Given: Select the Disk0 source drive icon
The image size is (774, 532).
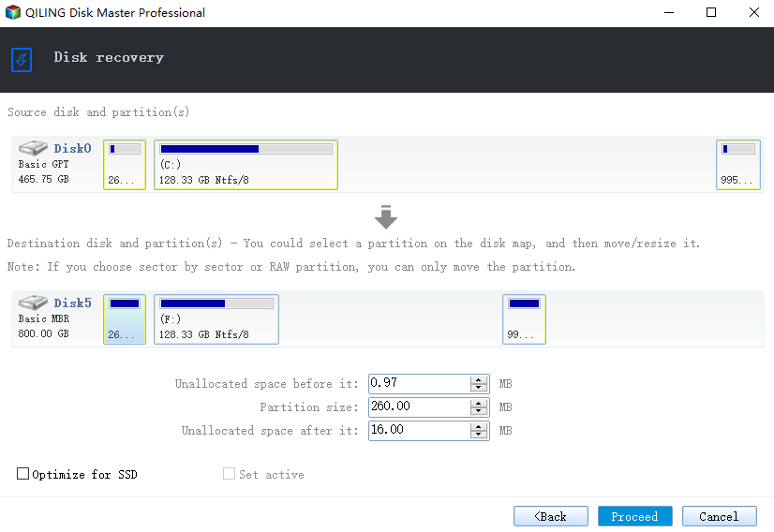Looking at the screenshot, I should click(x=33, y=148).
